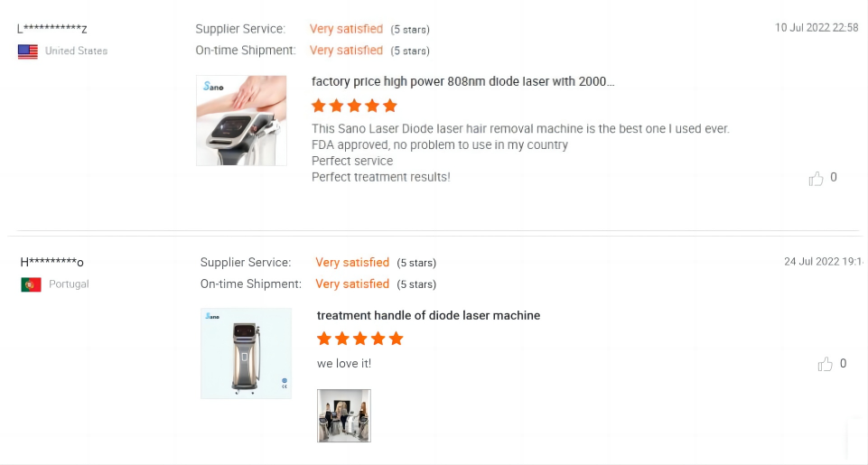Click 'Very satisfied' Supplier Service in first review

(346, 29)
